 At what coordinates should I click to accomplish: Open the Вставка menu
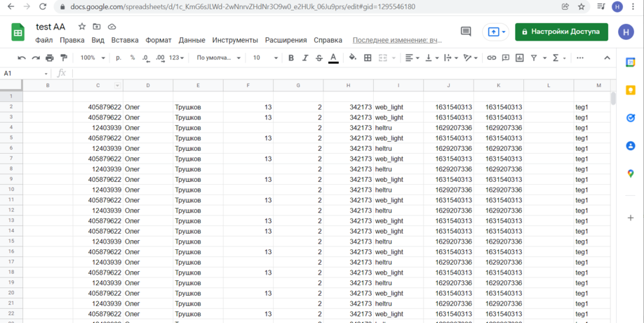pyautogui.click(x=125, y=40)
